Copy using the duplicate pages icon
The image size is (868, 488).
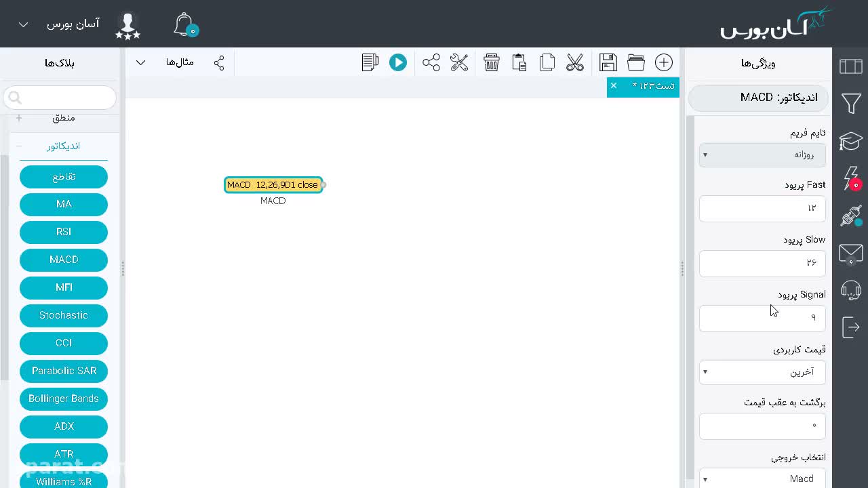(x=547, y=62)
